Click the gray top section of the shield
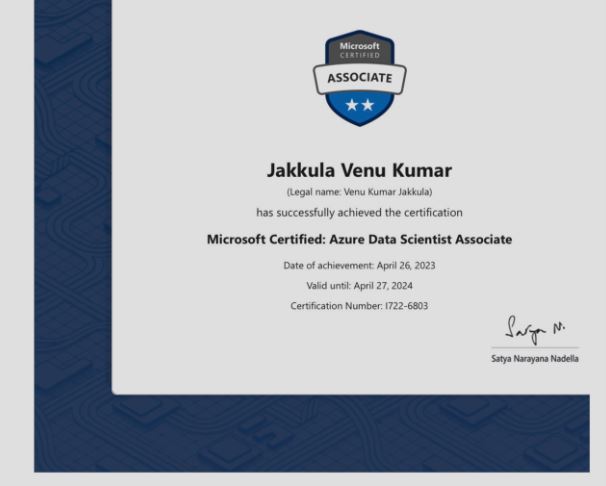 359,48
